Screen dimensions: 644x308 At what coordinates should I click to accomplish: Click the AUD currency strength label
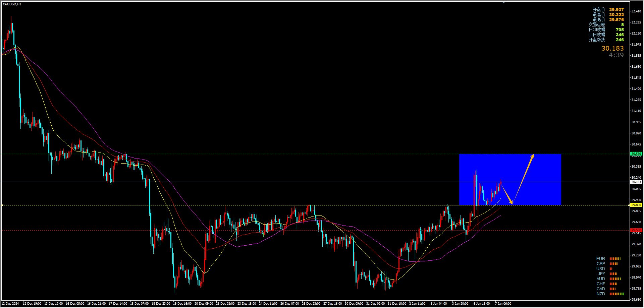[601, 279]
